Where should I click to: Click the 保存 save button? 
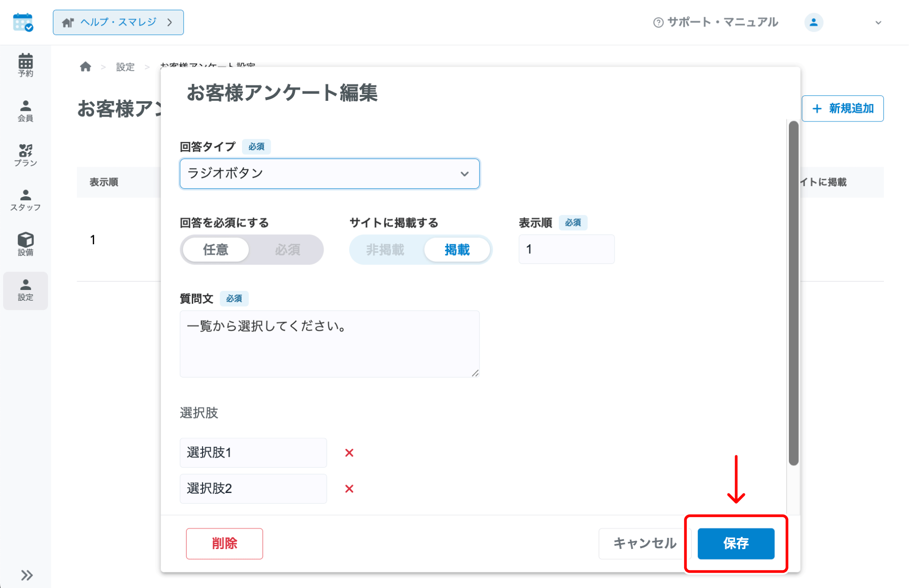coord(736,543)
